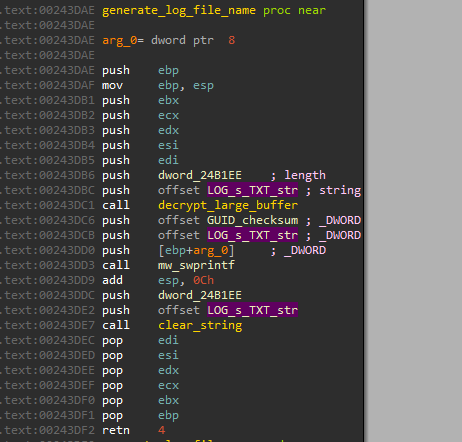Click edi operand at address 00243DB5
Screen dimensions: 462x442
168,160
